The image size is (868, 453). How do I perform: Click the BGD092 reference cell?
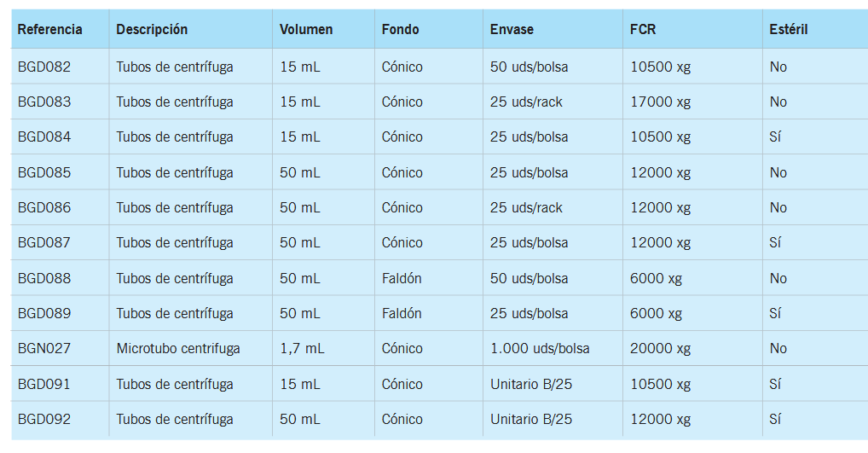pos(44,419)
